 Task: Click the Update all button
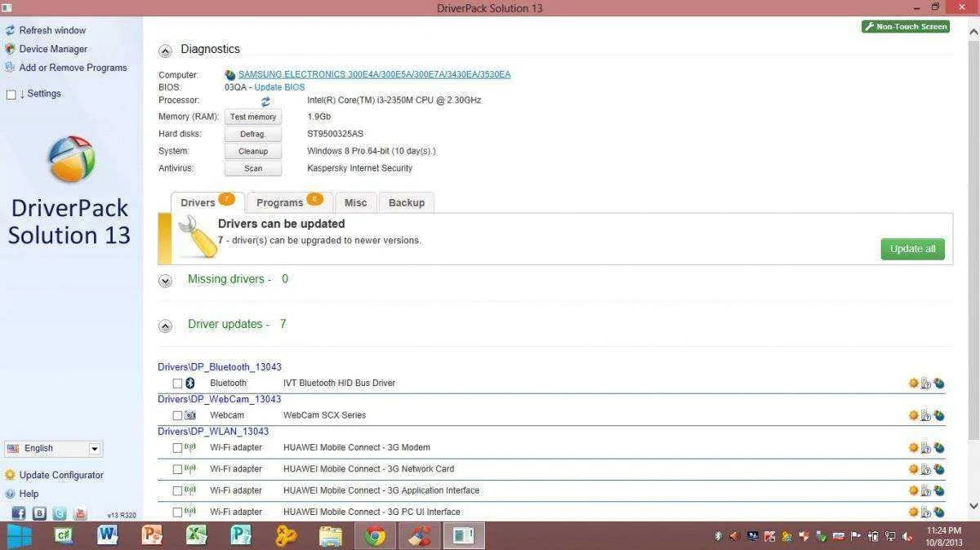(912, 249)
